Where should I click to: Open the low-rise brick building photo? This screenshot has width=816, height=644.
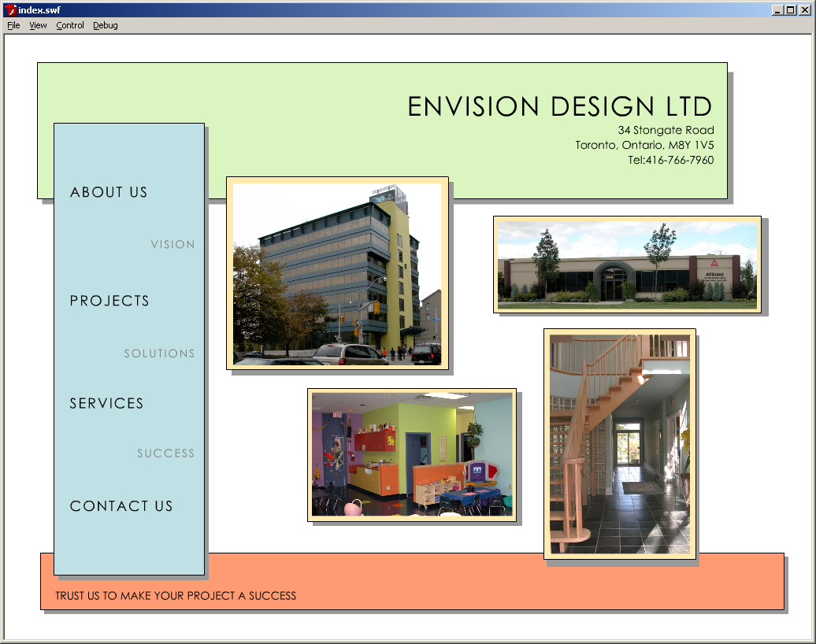(627, 265)
